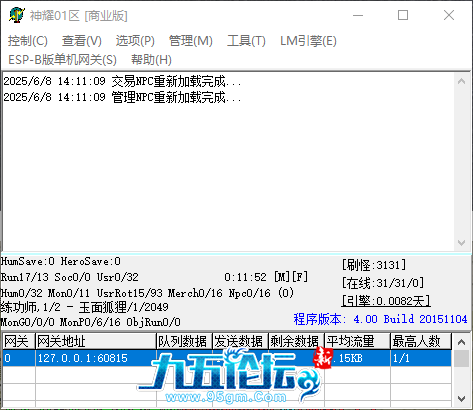Click the Hum0/32 Mon0/11 status line
Viewport: 473px width, 410px height.
(147, 293)
